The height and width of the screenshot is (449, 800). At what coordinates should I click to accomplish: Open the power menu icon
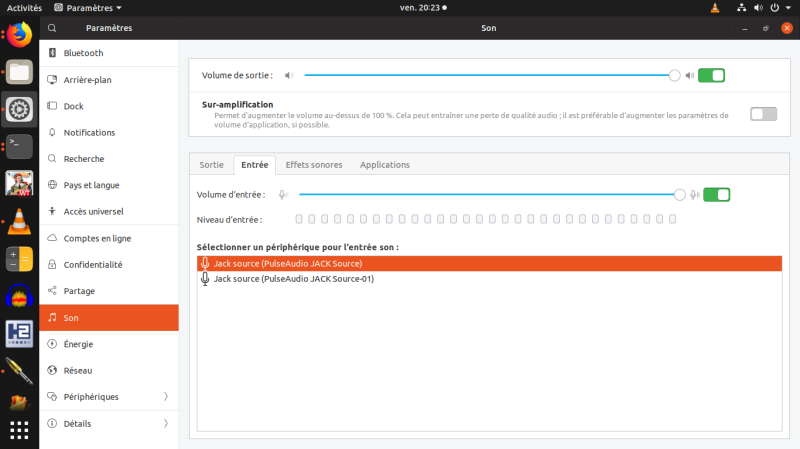[774, 8]
